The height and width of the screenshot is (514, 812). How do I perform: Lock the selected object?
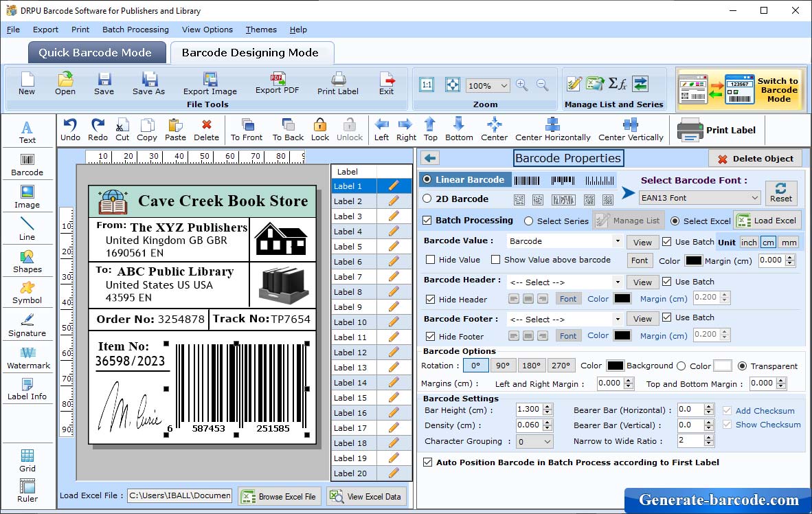[320, 130]
